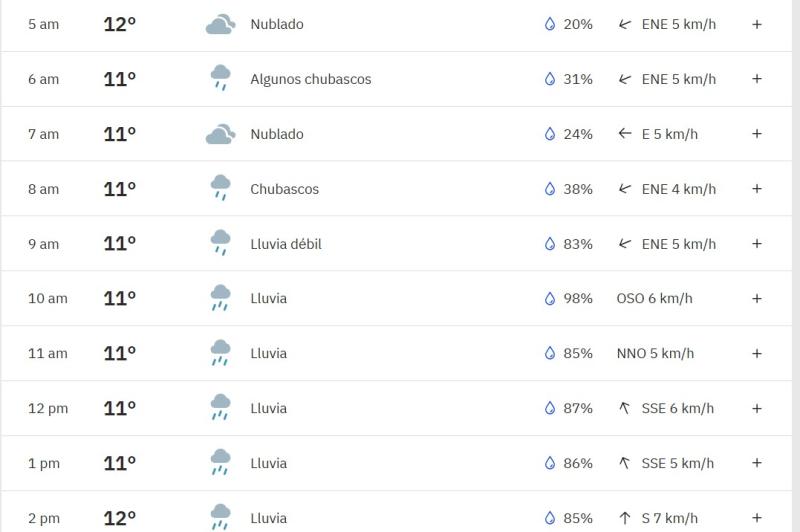
Task: Click the 'Lluvia débil' condition text
Action: pyautogui.click(x=286, y=244)
